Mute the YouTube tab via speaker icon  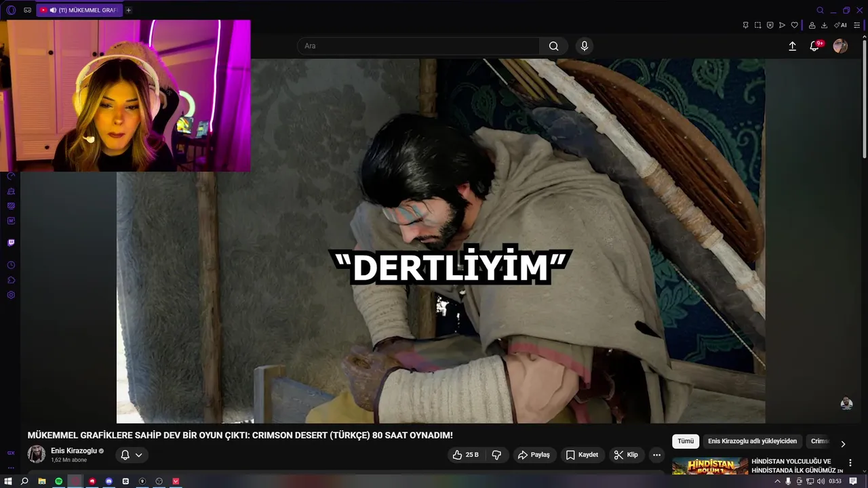click(x=53, y=10)
